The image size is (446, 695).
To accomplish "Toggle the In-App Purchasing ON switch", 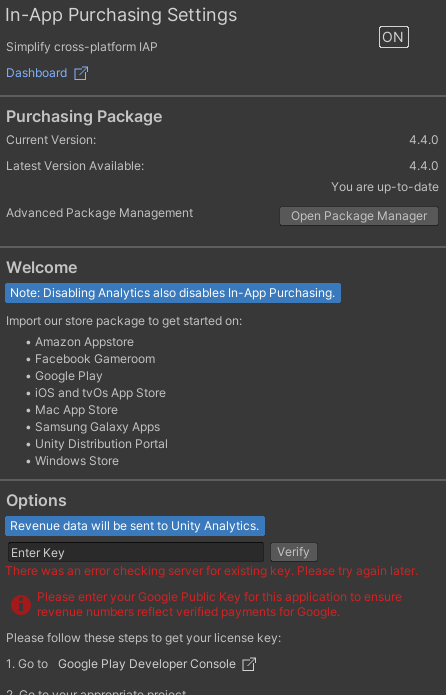I will pyautogui.click(x=393, y=37).
